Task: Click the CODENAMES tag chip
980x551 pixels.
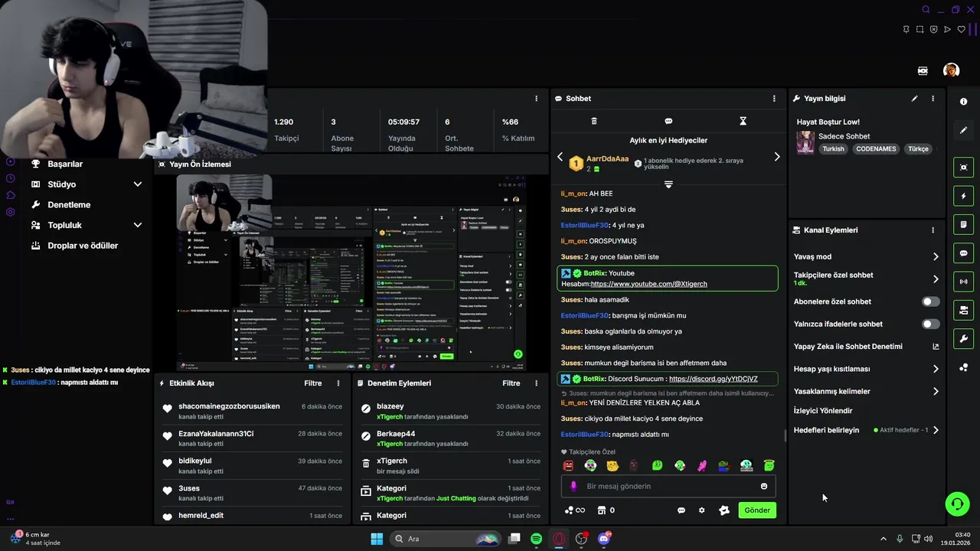Action: (x=876, y=149)
